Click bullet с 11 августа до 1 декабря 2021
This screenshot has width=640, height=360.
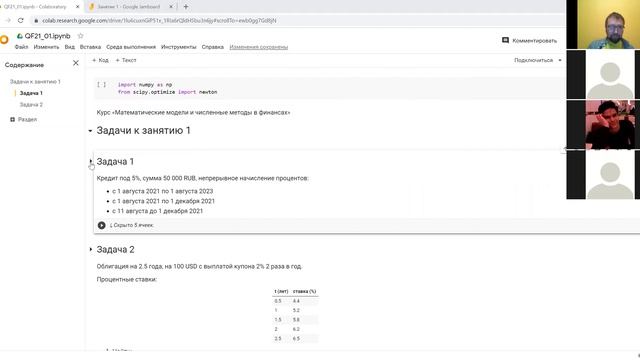[158, 211]
